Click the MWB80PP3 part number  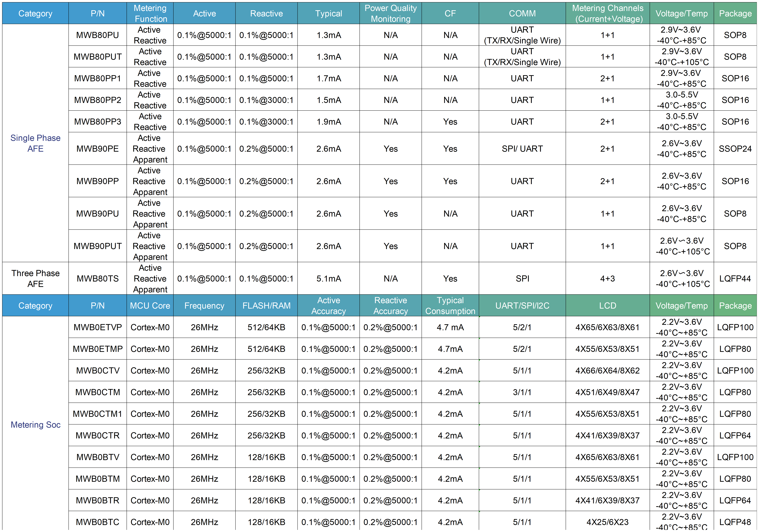click(x=98, y=122)
